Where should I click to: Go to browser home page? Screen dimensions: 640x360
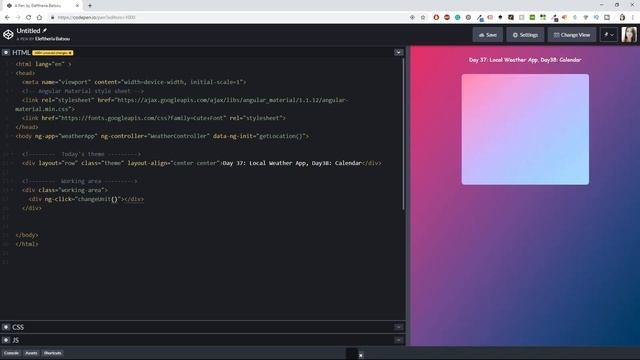(x=40, y=18)
